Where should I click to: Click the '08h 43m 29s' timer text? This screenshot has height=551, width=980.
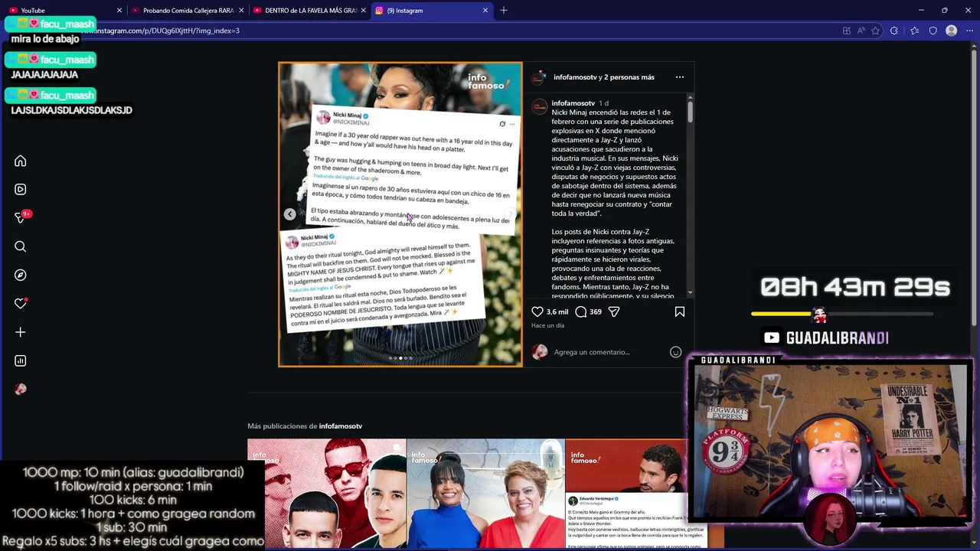855,288
